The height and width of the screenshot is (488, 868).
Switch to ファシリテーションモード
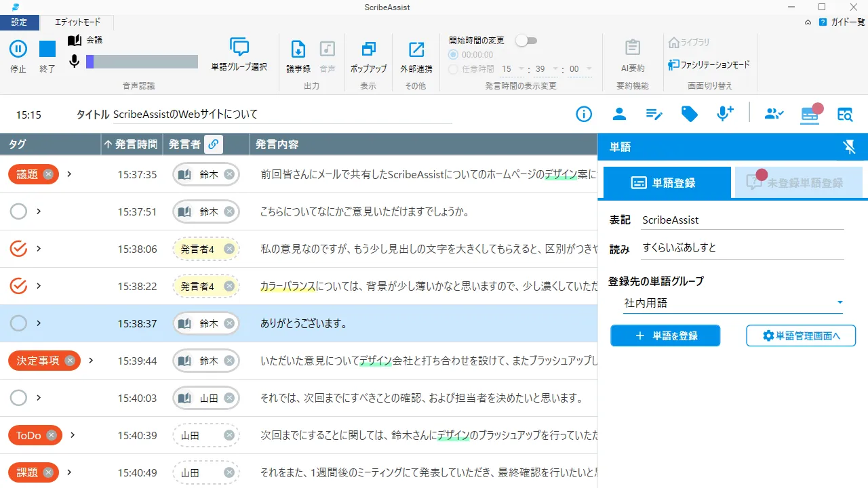(709, 64)
